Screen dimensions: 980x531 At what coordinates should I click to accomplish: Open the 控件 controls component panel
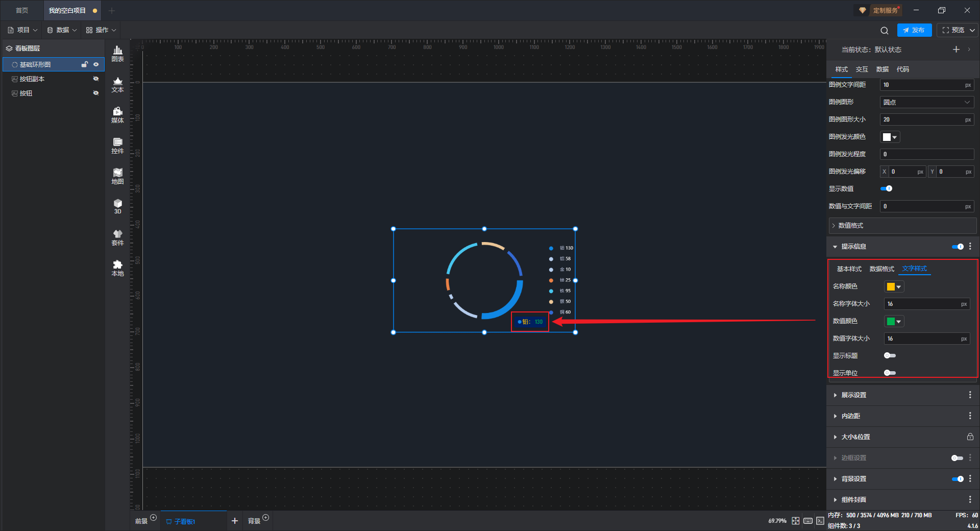117,146
